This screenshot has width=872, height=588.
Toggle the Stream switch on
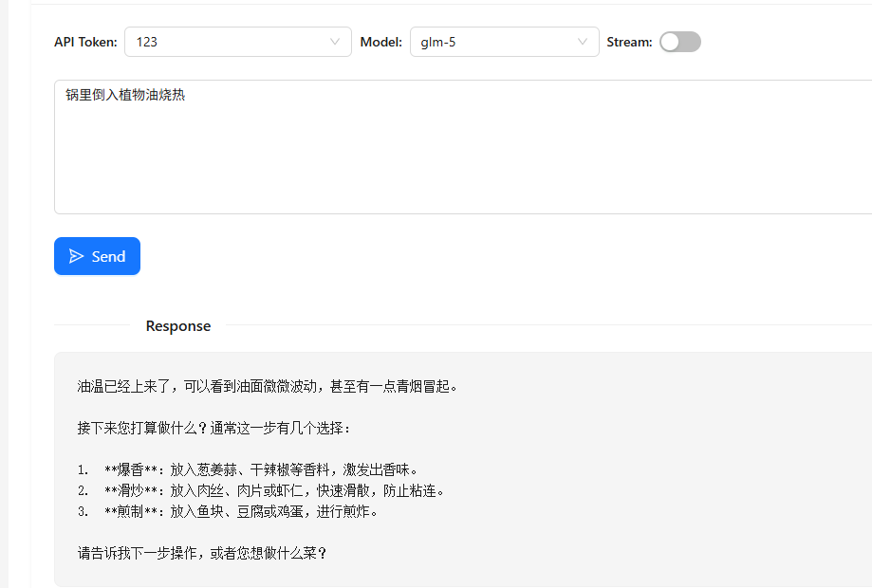(679, 42)
